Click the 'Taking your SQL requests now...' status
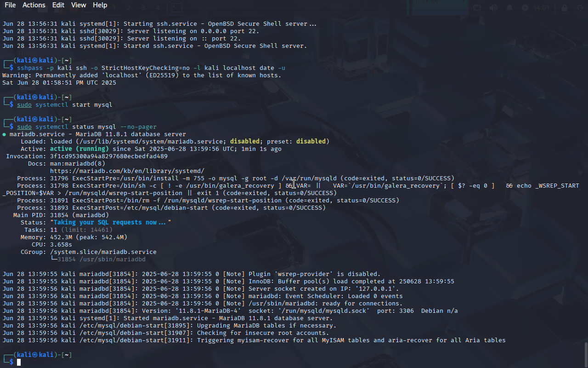This screenshot has width=588, height=368. point(111,222)
